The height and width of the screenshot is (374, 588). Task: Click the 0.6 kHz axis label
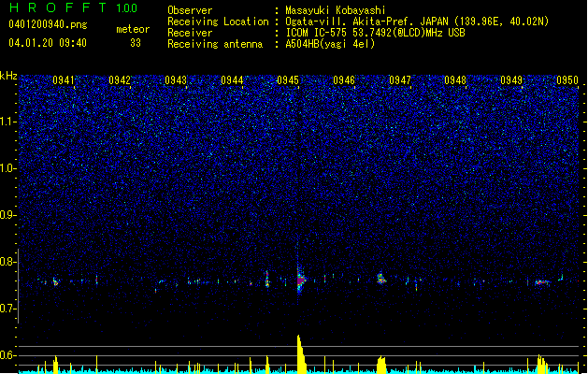point(8,355)
